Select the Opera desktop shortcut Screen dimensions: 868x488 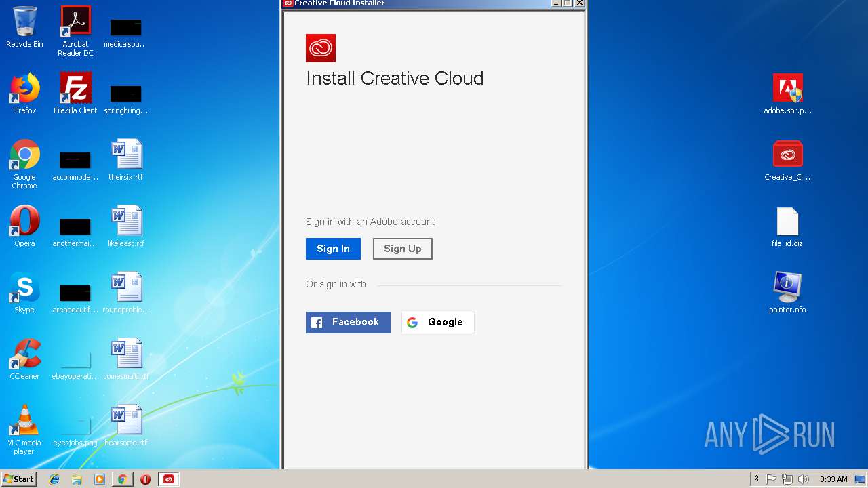24,226
